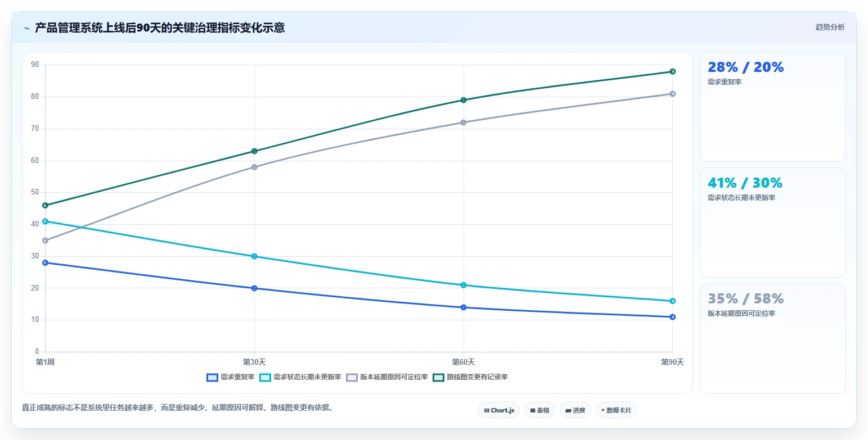Image resolution: width=868 pixels, height=440 pixels.
Task: Click the 版本延期原因可定位率 legend color box
Action: [352, 377]
